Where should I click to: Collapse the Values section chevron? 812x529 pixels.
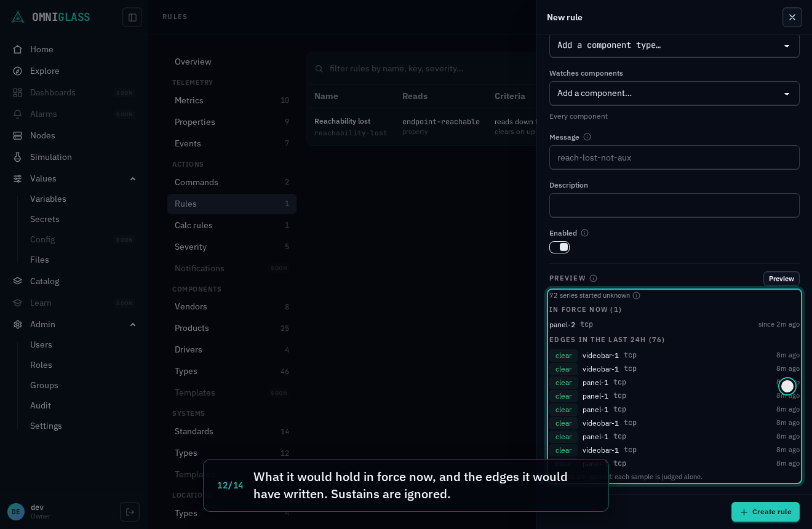click(133, 178)
